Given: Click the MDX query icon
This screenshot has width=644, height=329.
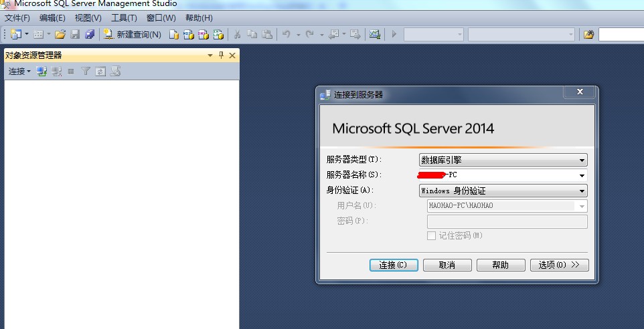Looking at the screenshot, I should (x=189, y=35).
